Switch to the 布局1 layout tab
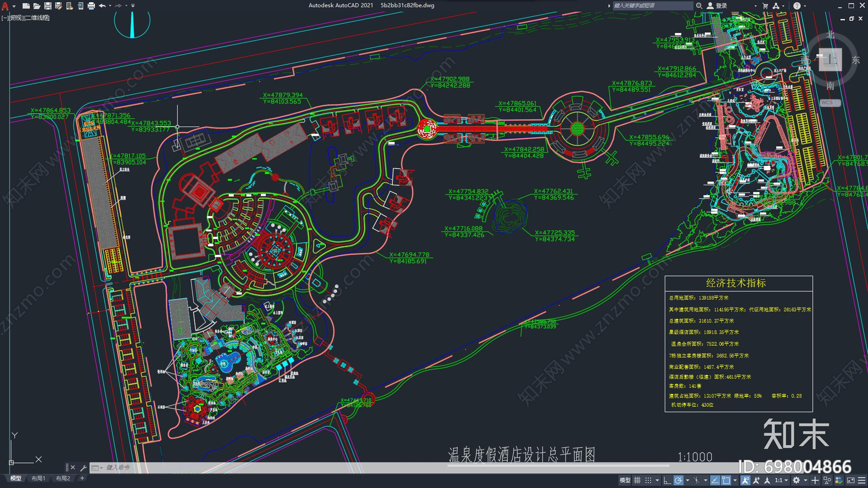 [x=38, y=478]
